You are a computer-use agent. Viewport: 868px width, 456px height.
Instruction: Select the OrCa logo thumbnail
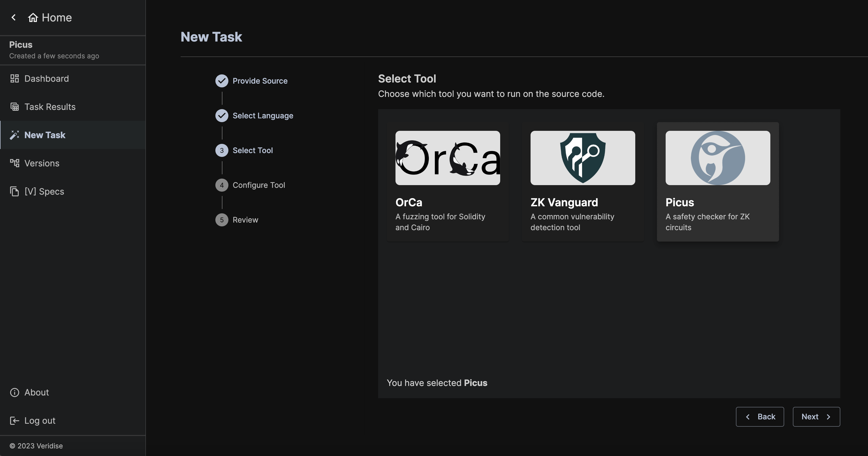coord(448,158)
